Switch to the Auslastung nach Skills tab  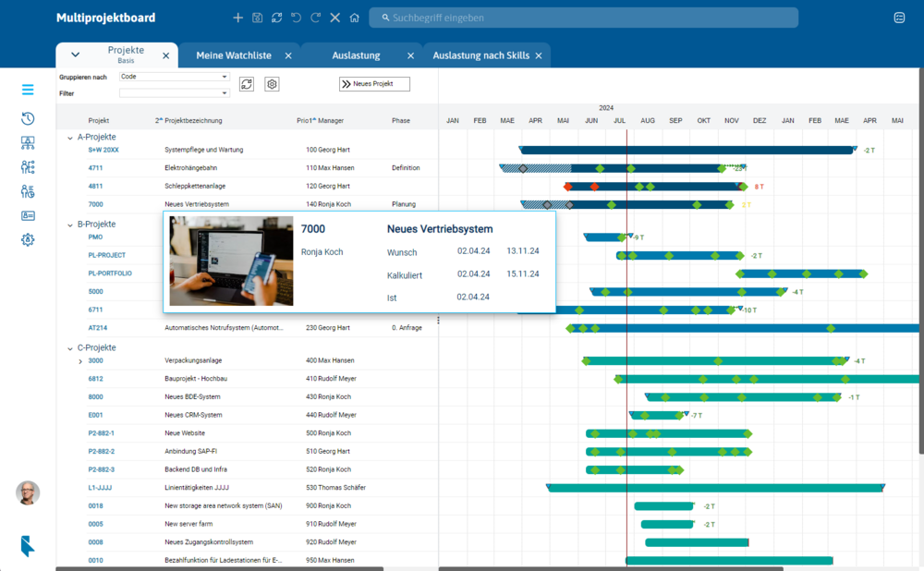pyautogui.click(x=480, y=55)
